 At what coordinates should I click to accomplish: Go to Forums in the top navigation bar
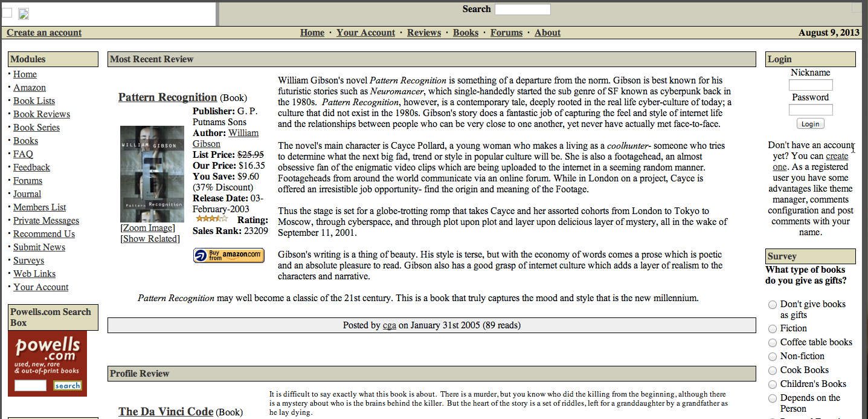[x=506, y=33]
